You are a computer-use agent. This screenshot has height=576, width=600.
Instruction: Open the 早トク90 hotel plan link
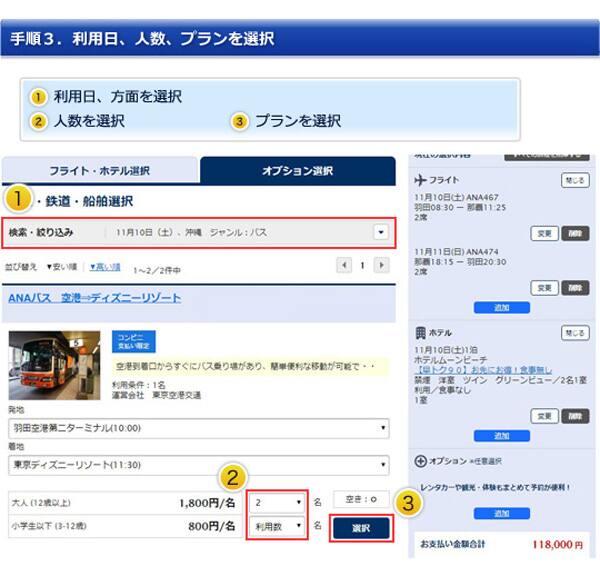(x=479, y=369)
